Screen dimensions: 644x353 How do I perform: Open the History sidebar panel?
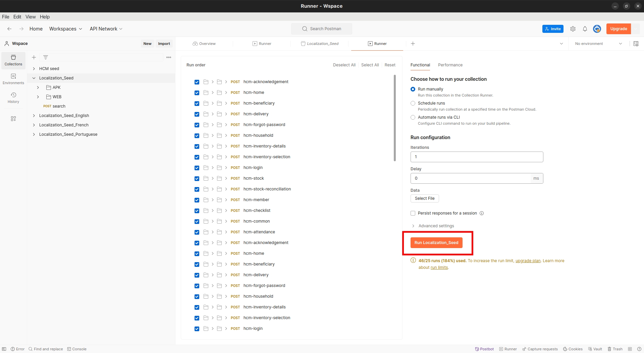[x=13, y=98]
